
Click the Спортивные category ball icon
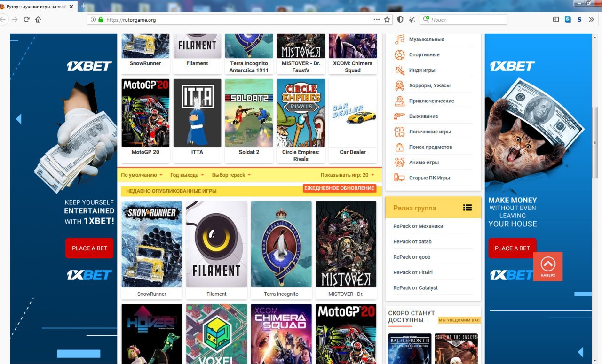click(399, 55)
